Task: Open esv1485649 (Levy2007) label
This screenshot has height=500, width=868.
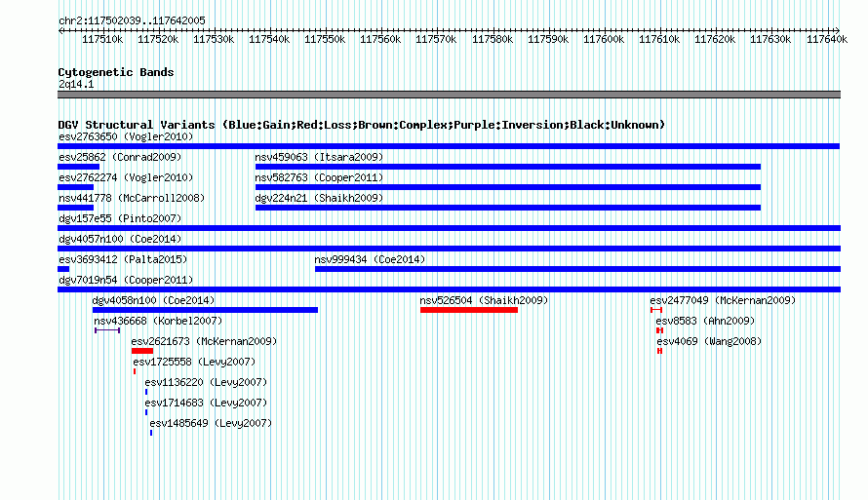Action: 211,423
